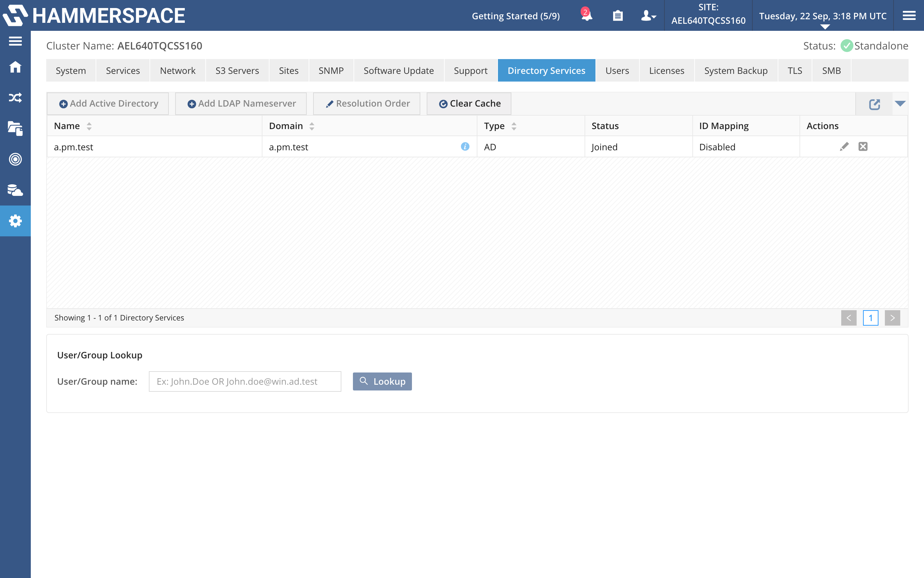Open the Sites tab
Screen dimensions: 924x578
(x=289, y=70)
